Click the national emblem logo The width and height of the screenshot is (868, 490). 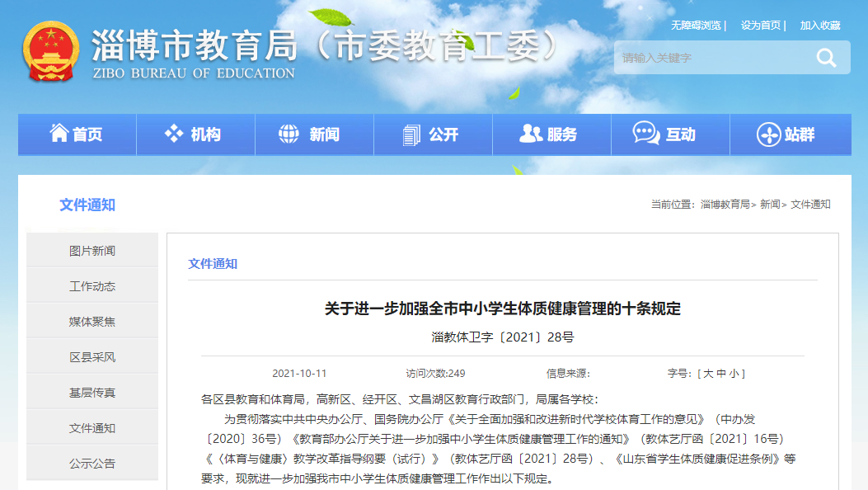(51, 51)
